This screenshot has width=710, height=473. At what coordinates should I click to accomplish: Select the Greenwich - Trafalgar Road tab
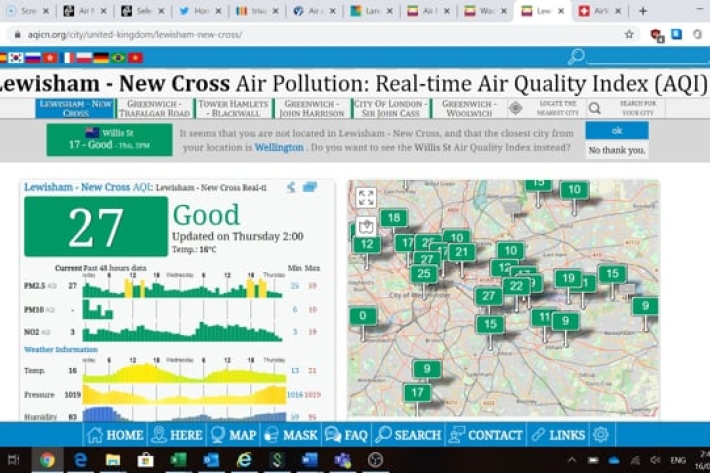coord(153,108)
